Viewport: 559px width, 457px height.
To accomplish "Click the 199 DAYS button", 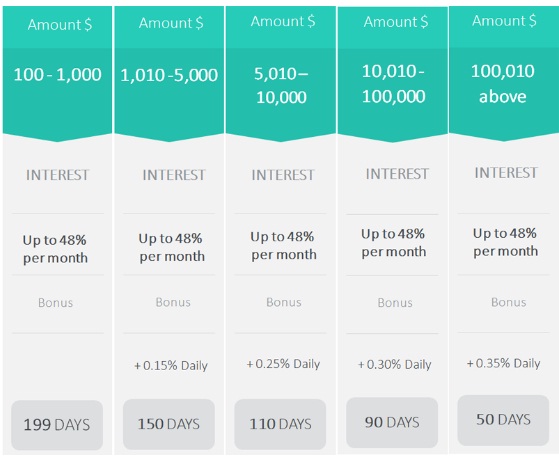I will point(57,425).
